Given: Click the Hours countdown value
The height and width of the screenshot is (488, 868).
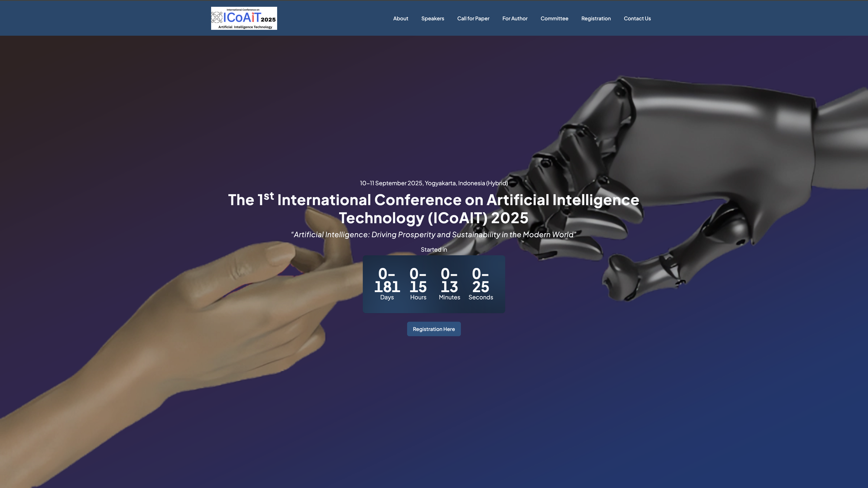Looking at the screenshot, I should coord(418,280).
